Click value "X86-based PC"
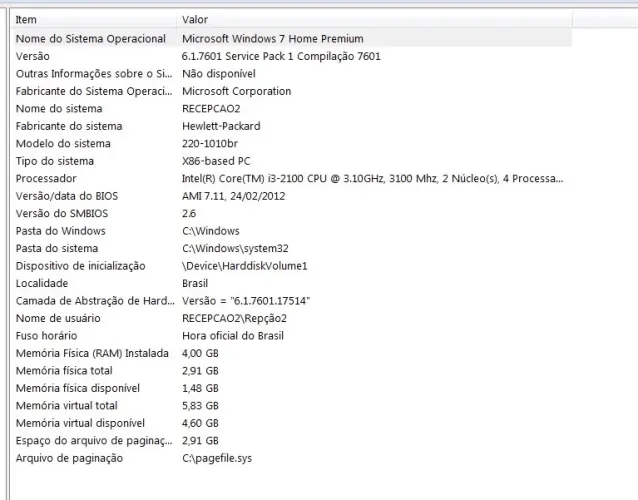This screenshot has height=500, width=638. 216,161
